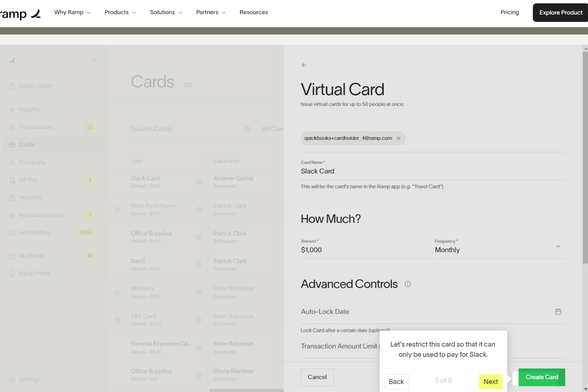Collapse the sidebar with the double-chevron icon
Screen dimensions: 588x392
[x=95, y=60]
